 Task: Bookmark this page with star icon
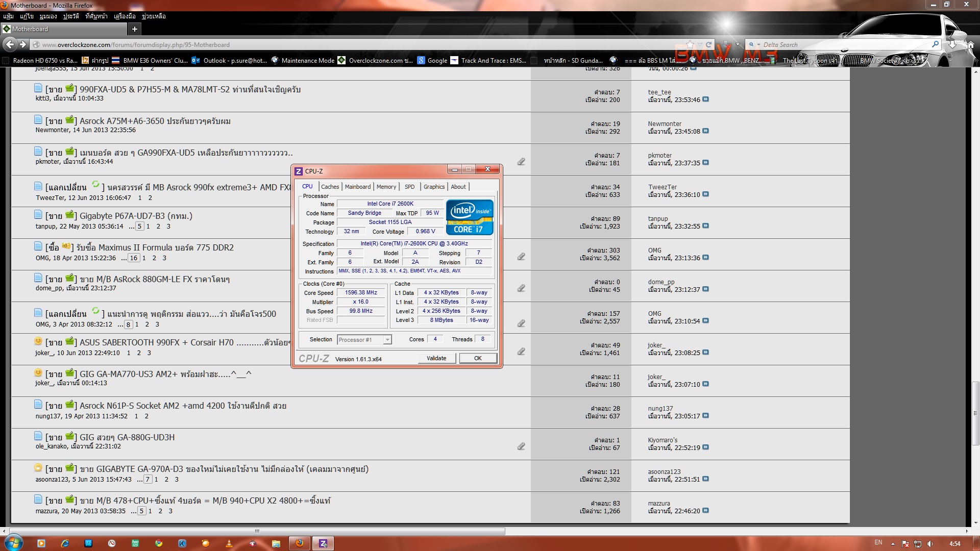point(690,45)
